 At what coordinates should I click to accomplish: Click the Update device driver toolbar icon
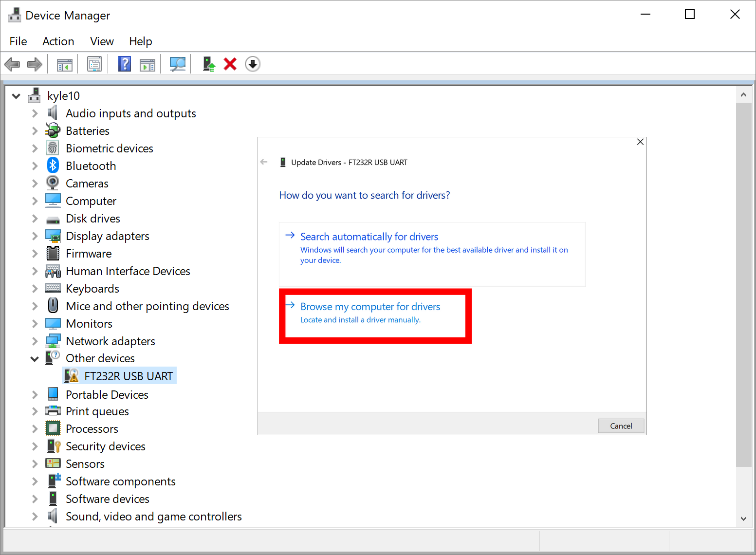point(209,64)
